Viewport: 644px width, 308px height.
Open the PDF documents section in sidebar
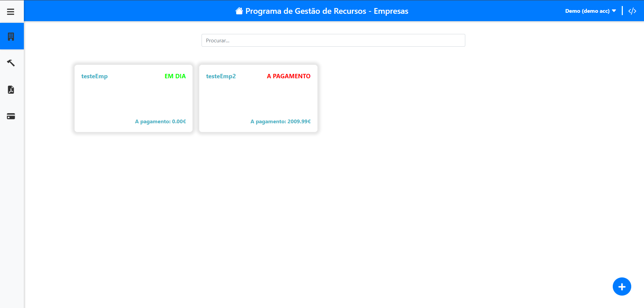pyautogui.click(x=11, y=90)
